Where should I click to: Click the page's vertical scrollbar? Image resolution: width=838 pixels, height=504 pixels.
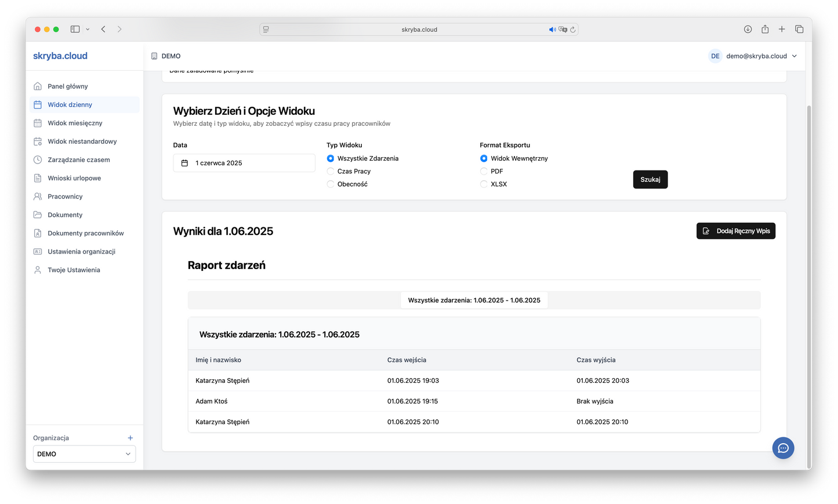809,287
